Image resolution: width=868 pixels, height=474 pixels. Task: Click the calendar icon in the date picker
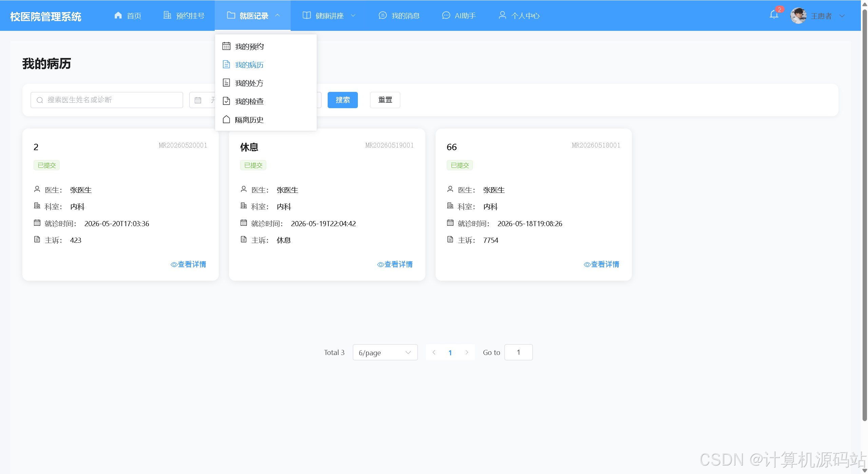coord(198,100)
